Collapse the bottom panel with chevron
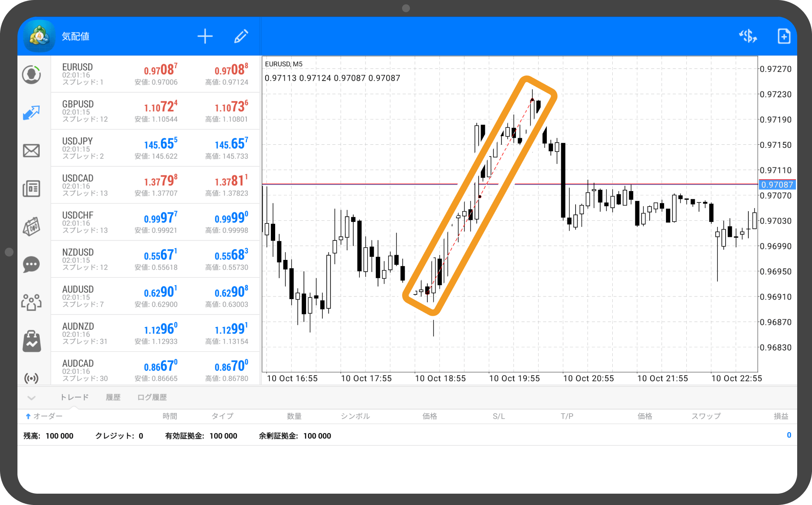This screenshot has width=812, height=505. pos(31,398)
